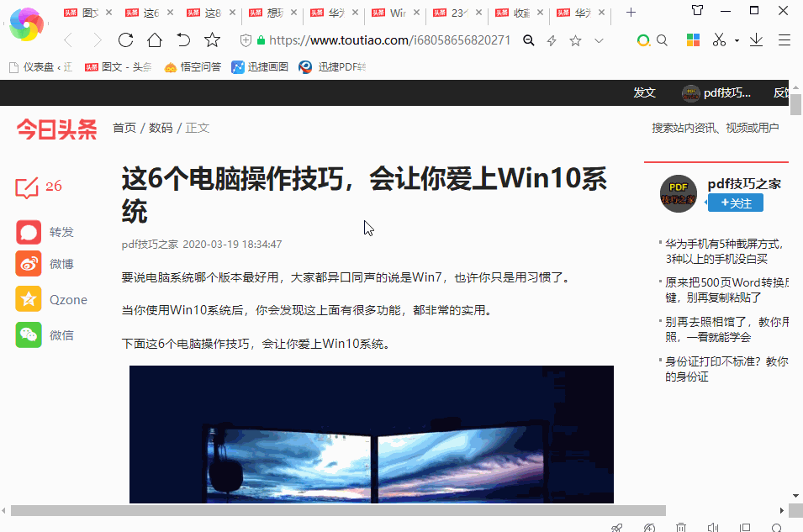Open the dropdown next to scissors icon
The height and width of the screenshot is (532, 803).
[x=736, y=40]
